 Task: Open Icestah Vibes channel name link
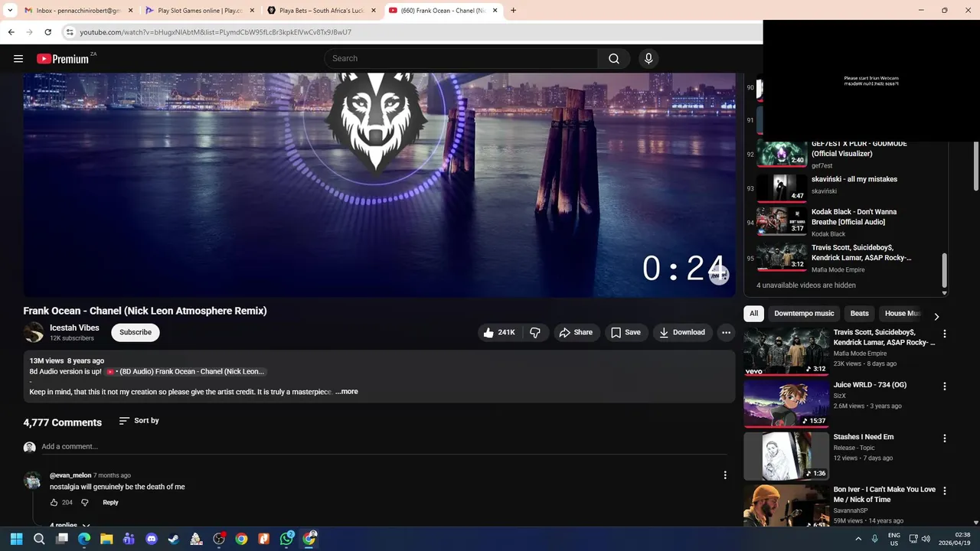point(74,328)
